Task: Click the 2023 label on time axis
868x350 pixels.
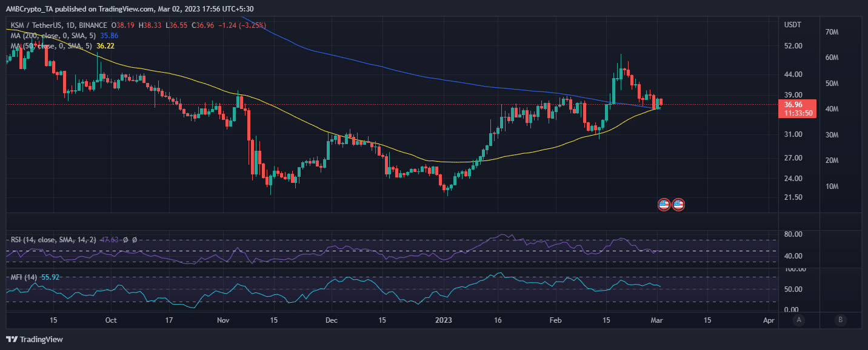Action: pyautogui.click(x=444, y=320)
